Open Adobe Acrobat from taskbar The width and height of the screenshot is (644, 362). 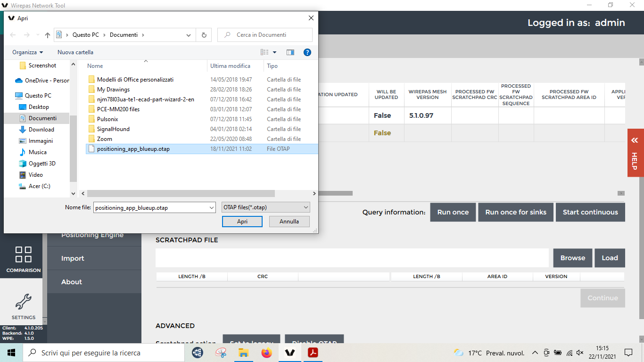click(x=313, y=353)
